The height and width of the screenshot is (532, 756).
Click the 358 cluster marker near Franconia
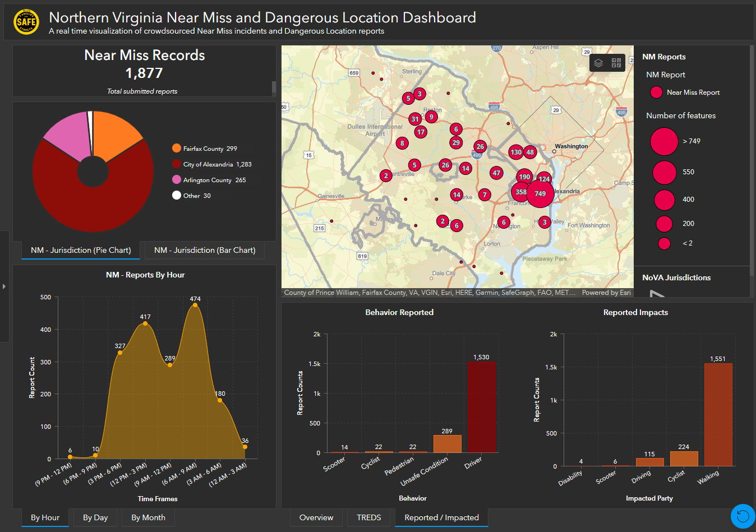519,192
